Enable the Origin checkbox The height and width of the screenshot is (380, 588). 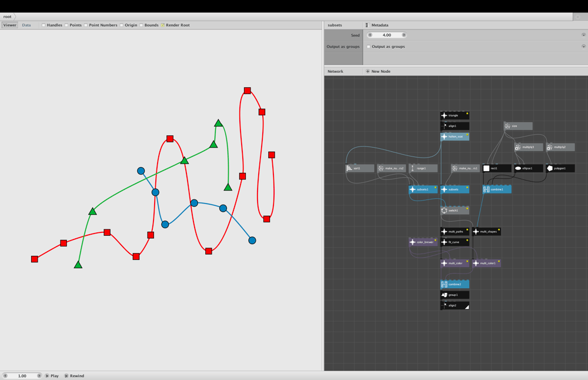pyautogui.click(x=122, y=25)
